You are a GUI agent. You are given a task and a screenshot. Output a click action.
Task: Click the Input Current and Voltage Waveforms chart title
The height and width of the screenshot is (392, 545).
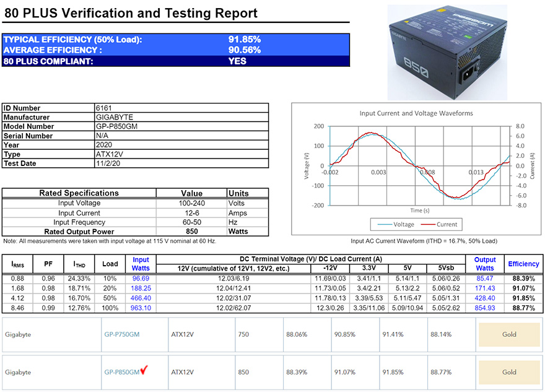[416, 113]
